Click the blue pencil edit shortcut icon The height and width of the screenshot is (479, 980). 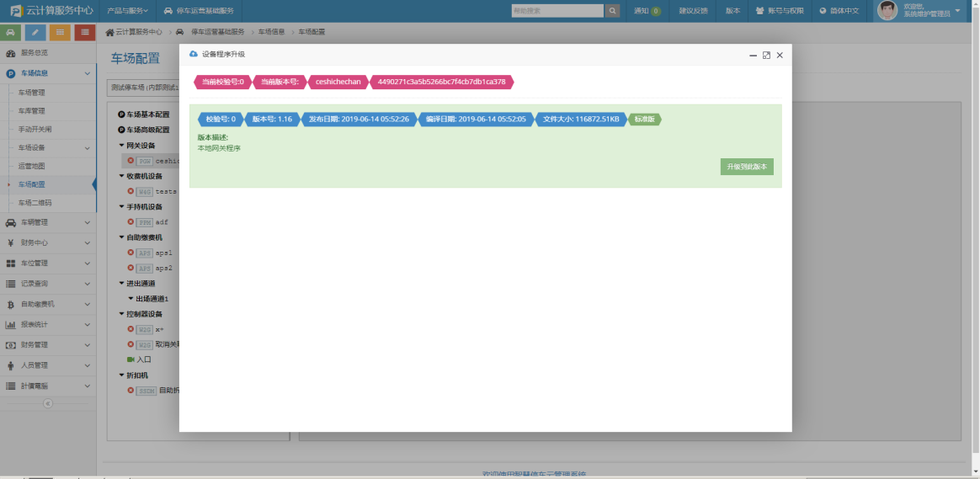[x=35, y=32]
